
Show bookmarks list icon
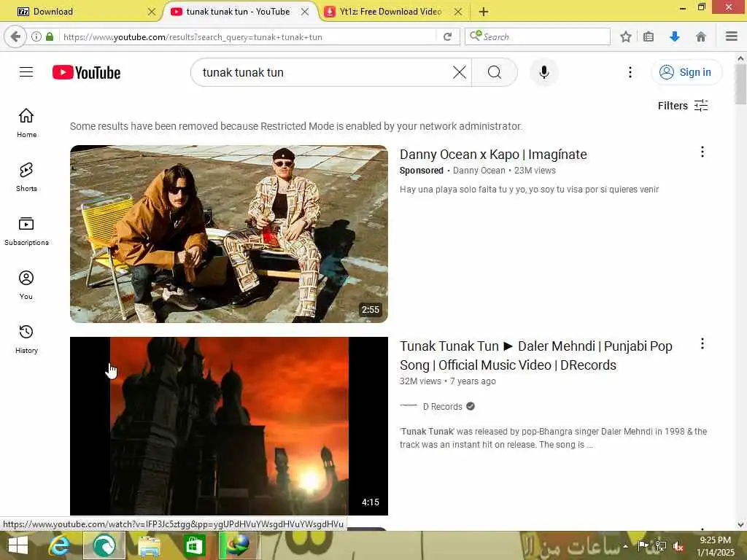[x=649, y=36]
